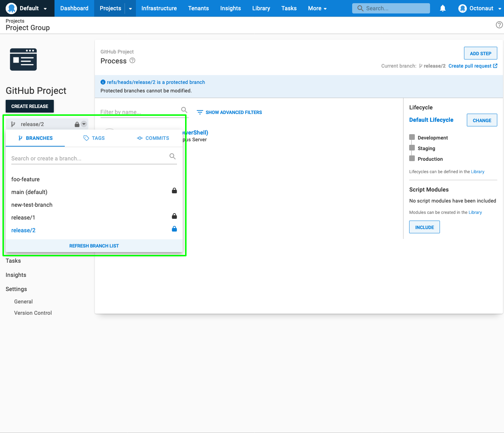Viewport: 504px width, 433px height.
Task: Click the notification bell icon
Action: [442, 8]
